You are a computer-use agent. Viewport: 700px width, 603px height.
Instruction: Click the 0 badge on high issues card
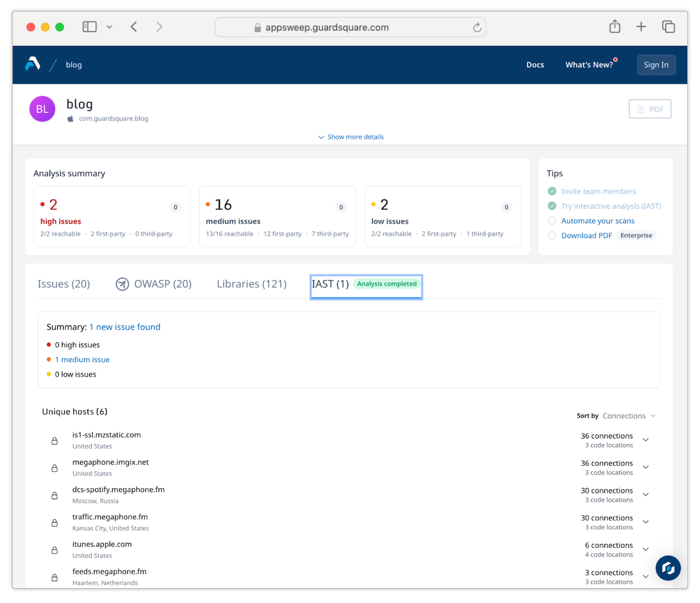(x=176, y=207)
